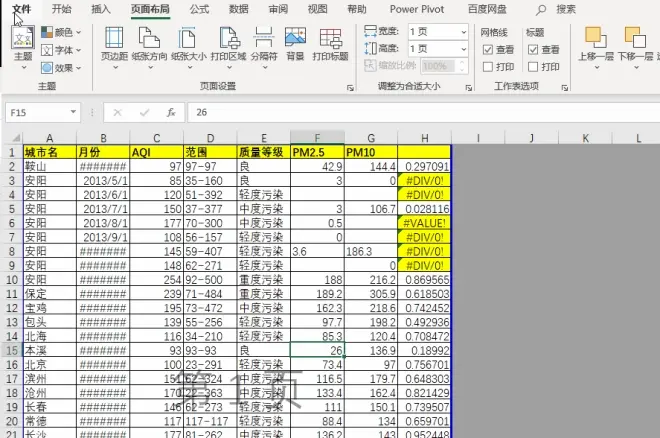Expand the Name Box dropdown arrow
Screen dimensions: 660x438
73,112
